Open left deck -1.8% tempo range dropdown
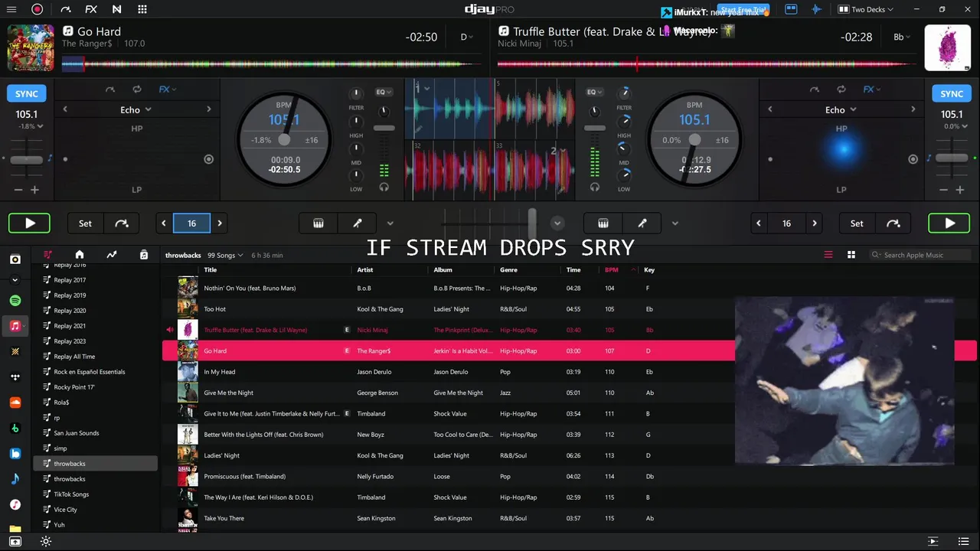 click(x=31, y=126)
